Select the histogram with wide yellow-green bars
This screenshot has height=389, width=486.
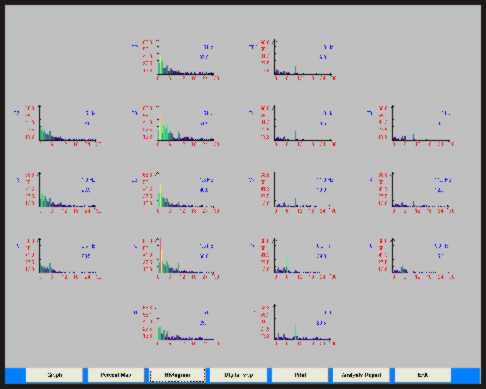click(177, 126)
